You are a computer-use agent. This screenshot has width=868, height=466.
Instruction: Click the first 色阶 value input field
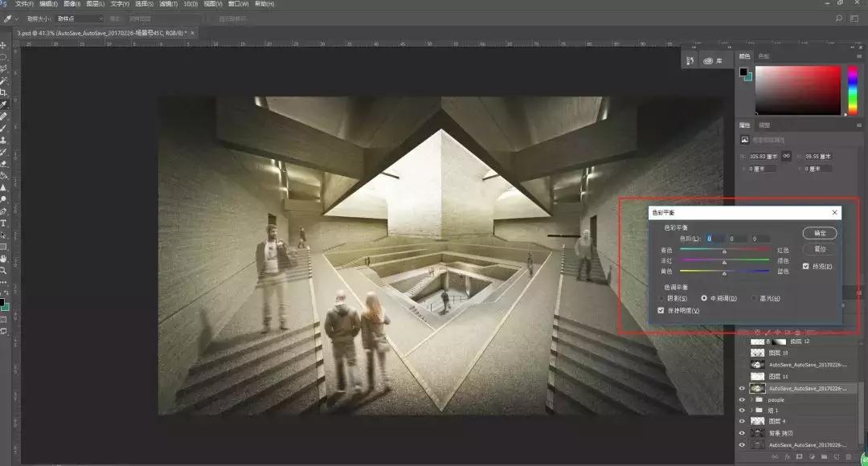pos(714,239)
